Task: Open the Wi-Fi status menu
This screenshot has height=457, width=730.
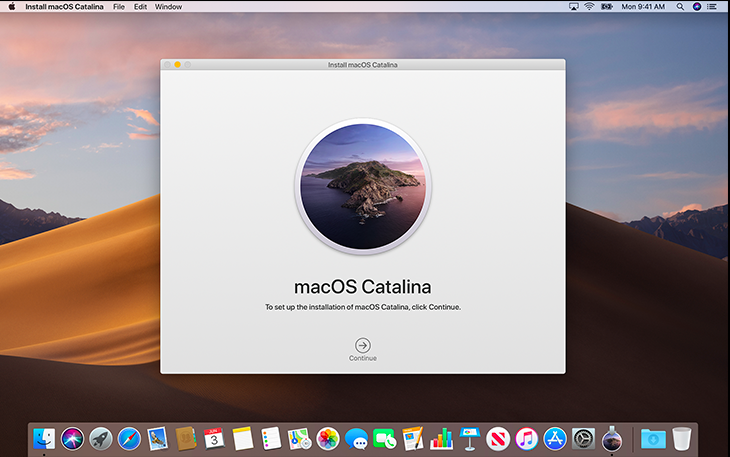Action: tap(589, 7)
